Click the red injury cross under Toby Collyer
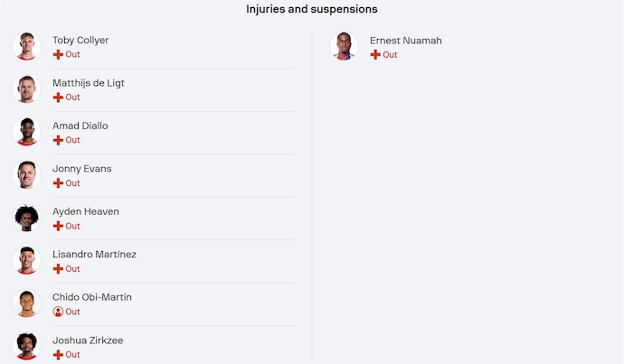The width and height of the screenshot is (624, 364). 58,55
